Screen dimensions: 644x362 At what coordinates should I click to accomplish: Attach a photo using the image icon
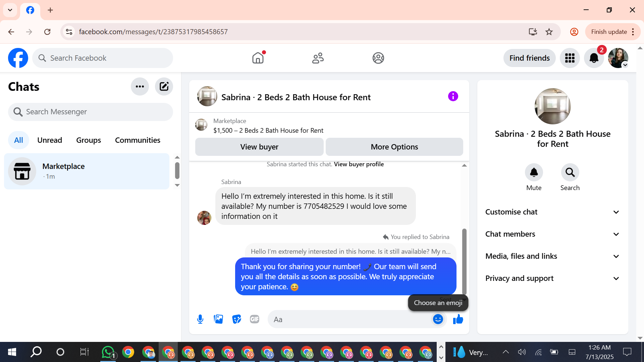click(218, 319)
